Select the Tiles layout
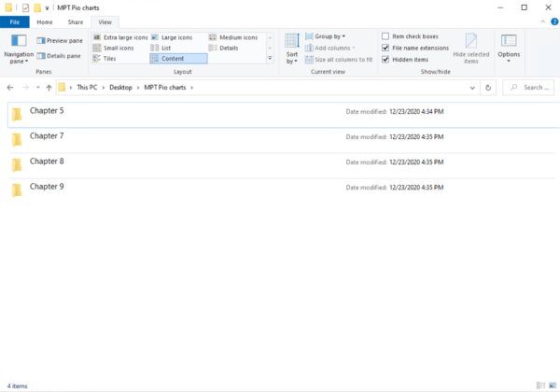 pyautogui.click(x=111, y=59)
